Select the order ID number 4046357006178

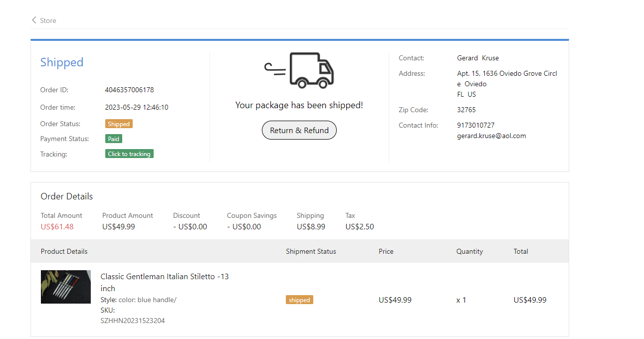pos(129,90)
